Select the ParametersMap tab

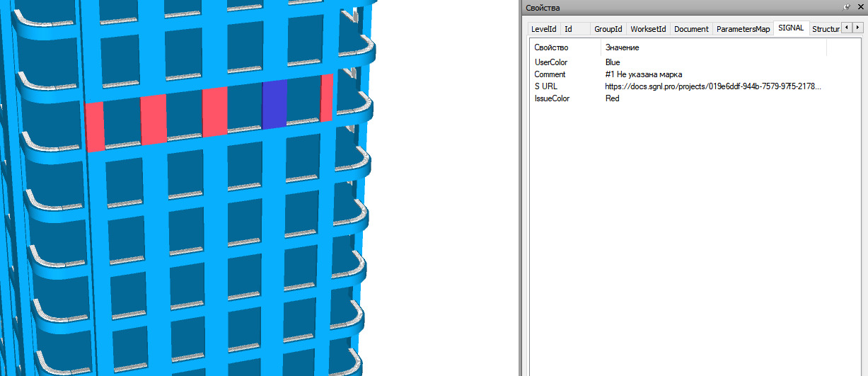tap(743, 29)
